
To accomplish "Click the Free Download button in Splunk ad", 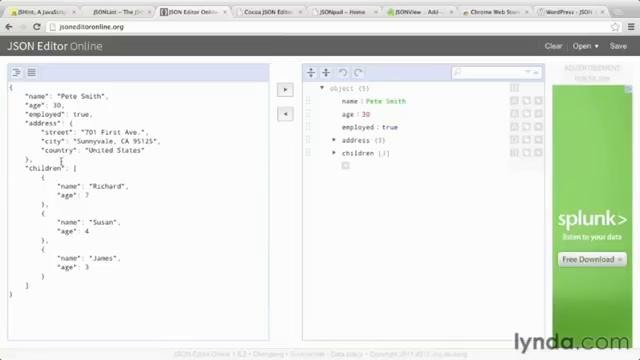I will tap(592, 260).
